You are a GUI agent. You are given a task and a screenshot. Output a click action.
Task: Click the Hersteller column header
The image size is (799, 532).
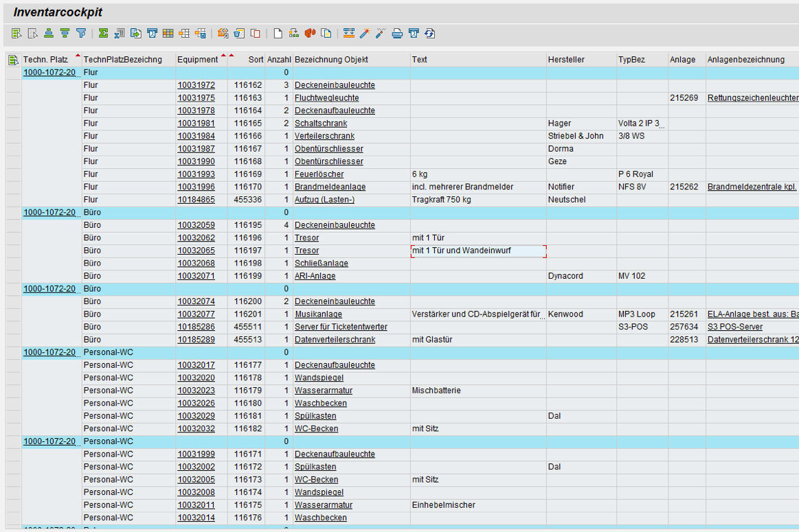566,60
